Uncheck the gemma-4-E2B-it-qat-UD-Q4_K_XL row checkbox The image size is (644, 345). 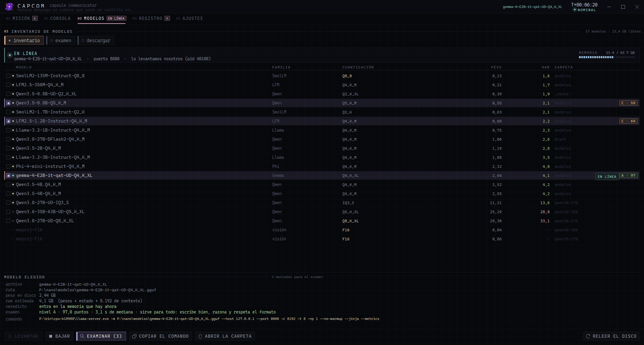pos(8,175)
